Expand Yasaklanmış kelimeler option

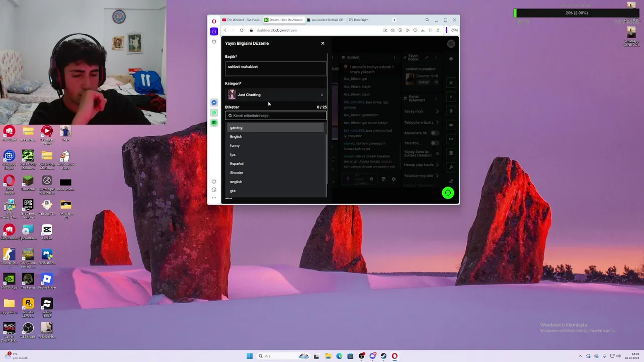coord(422,176)
